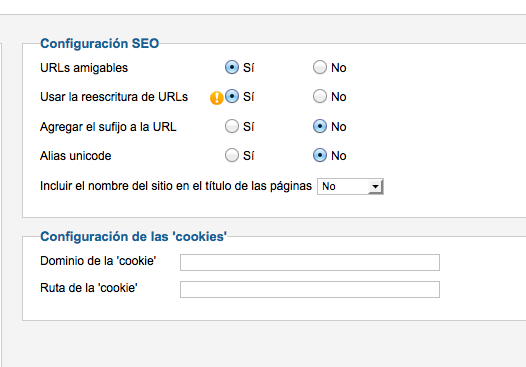Turn on Sí for Alias unicode
Viewport: 526px width, 367px height.
232,155
